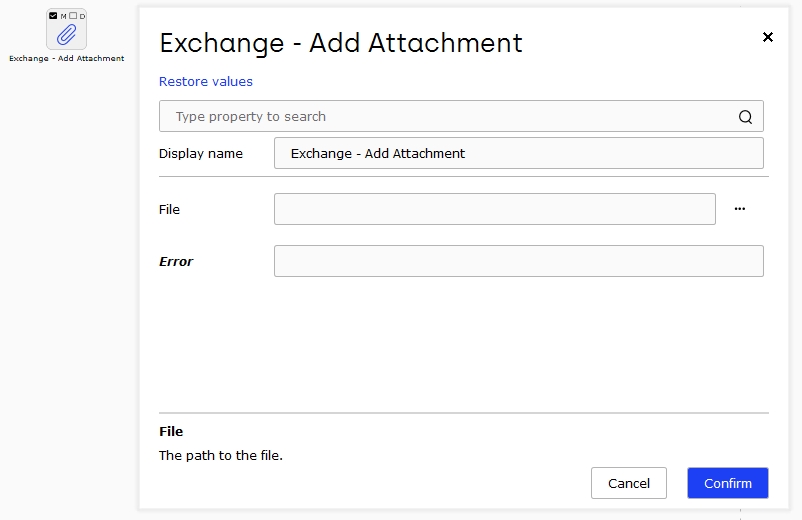Click the Display name label
The width and height of the screenshot is (802, 520).
point(200,153)
